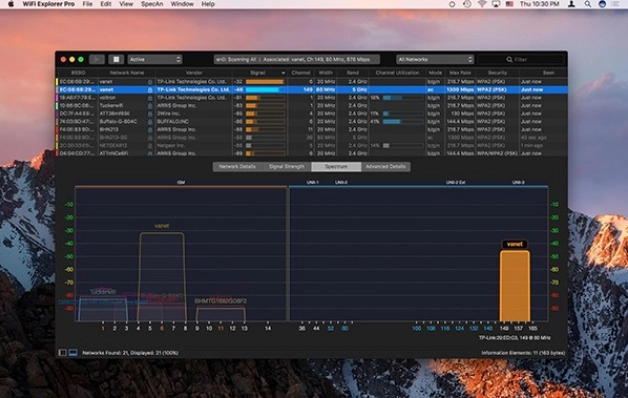Click the orange vanet bar on channel 149

click(x=515, y=286)
